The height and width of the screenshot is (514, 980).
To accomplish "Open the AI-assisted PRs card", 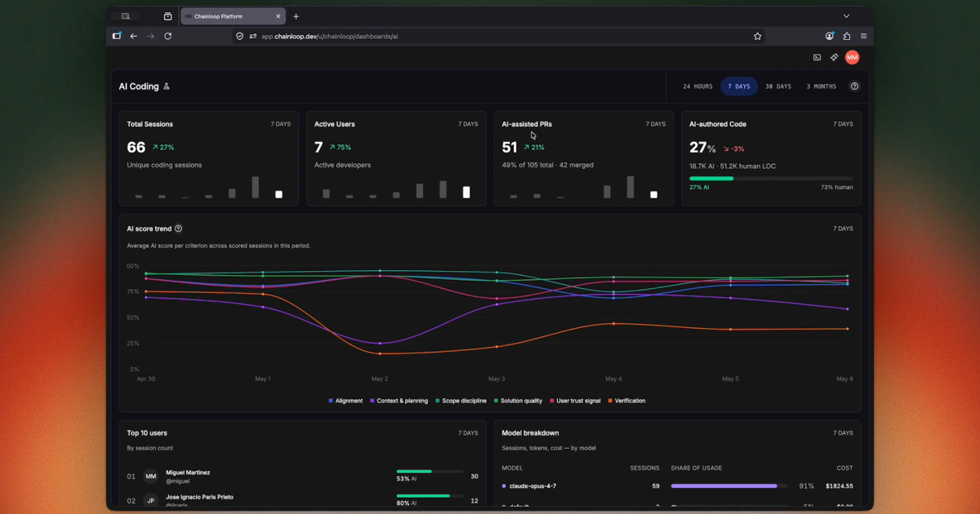I will pos(584,158).
